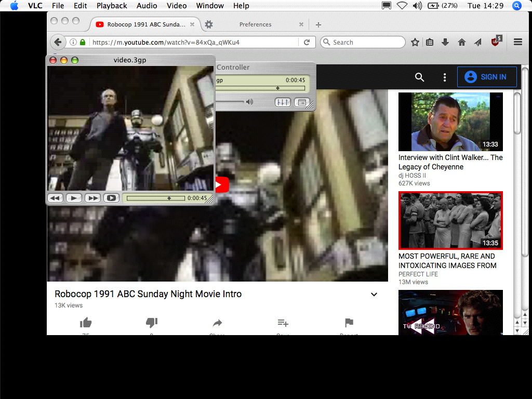532x399 pixels.
Task: Click play button in video.3gp window
Action: pyautogui.click(x=74, y=198)
